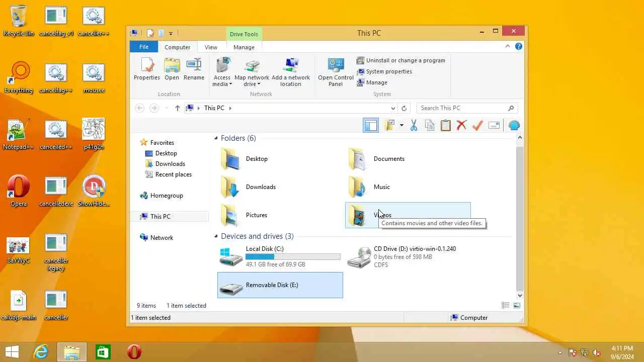Viewport: 644px width, 362px height.
Task: Collapse the Devices and drives (3) group
Action: click(216, 236)
